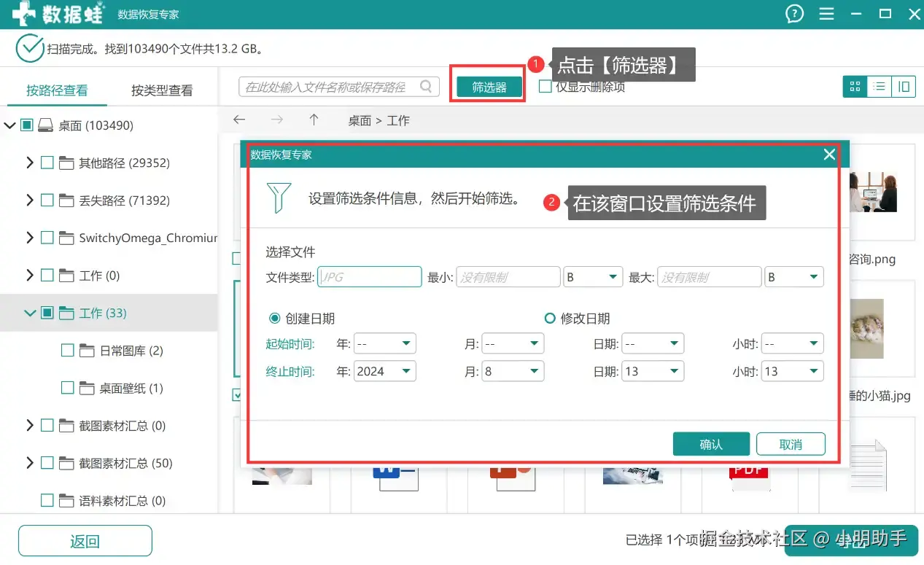Click folder icon of 桌面壁纸 (1)

click(x=87, y=389)
